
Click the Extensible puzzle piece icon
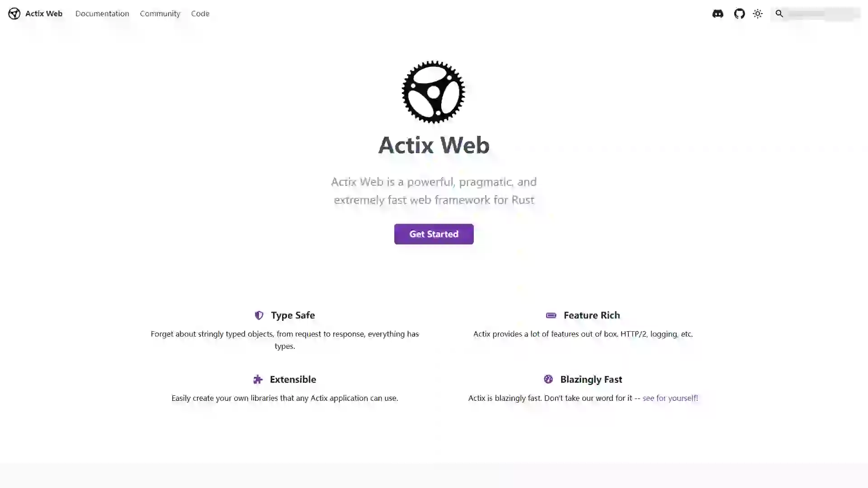(258, 380)
